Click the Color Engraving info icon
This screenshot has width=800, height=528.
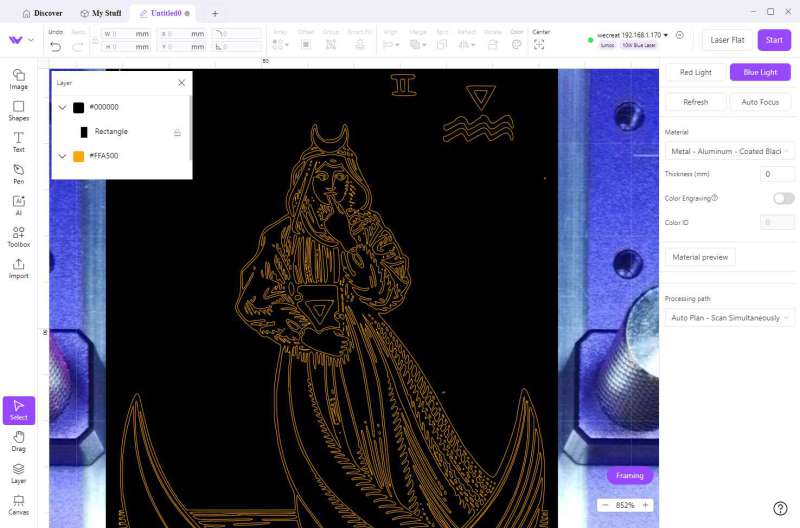pos(715,198)
